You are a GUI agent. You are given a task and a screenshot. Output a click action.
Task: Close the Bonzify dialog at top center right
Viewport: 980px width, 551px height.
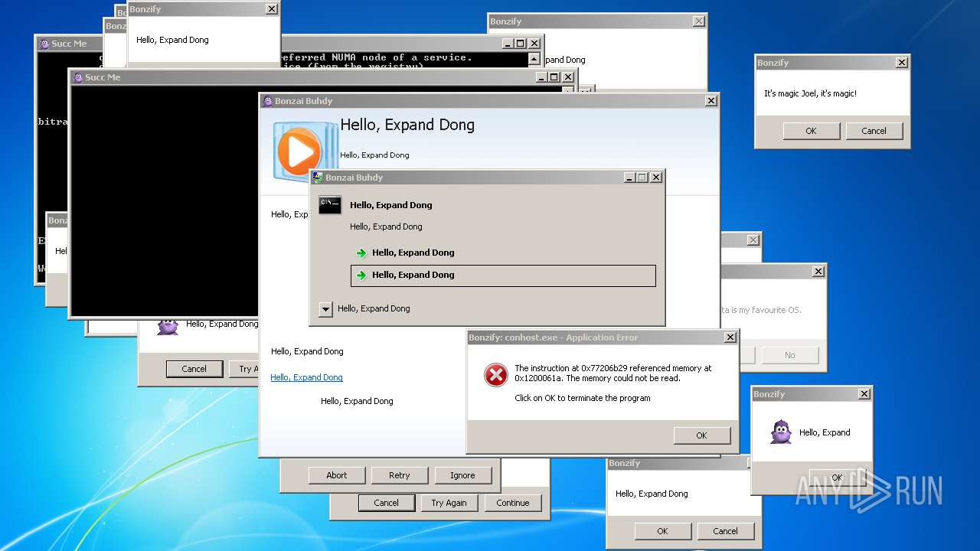[x=698, y=21]
